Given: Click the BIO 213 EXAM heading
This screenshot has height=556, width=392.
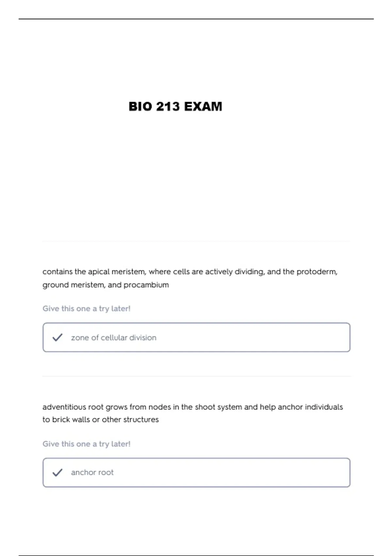Looking at the screenshot, I should tap(175, 106).
